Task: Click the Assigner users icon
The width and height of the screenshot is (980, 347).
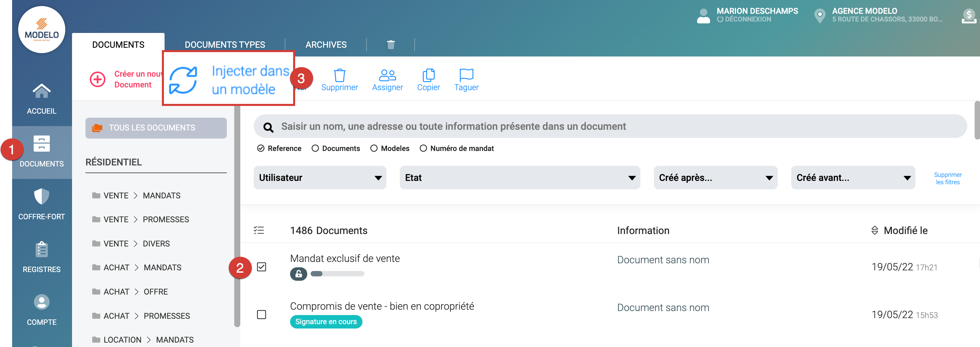Action: click(x=387, y=75)
